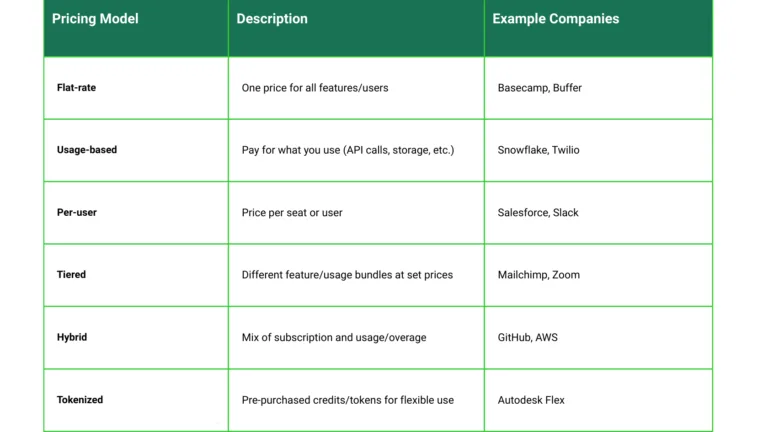Select the Flat-rate row label

(x=77, y=88)
